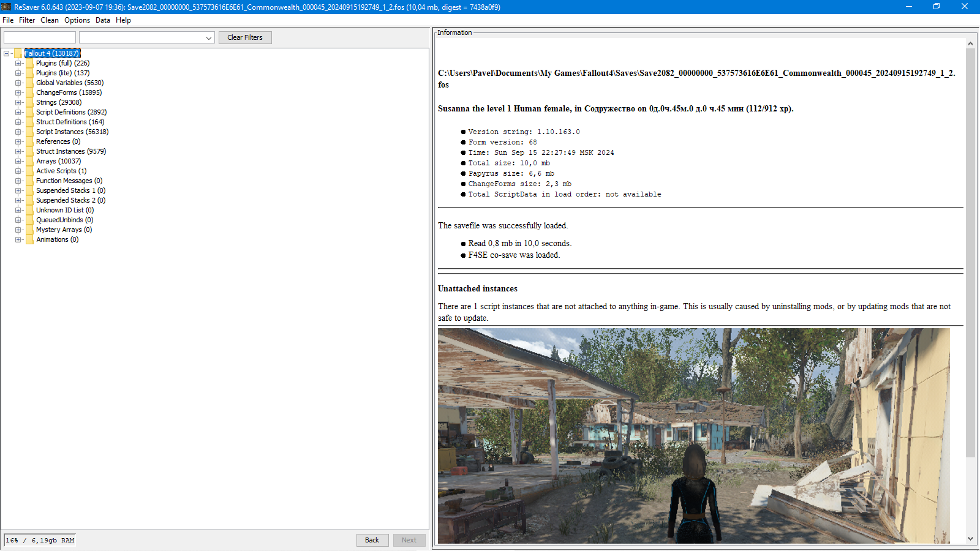This screenshot has width=980, height=551.
Task: Click the Script Instances folder icon
Action: pos(29,132)
